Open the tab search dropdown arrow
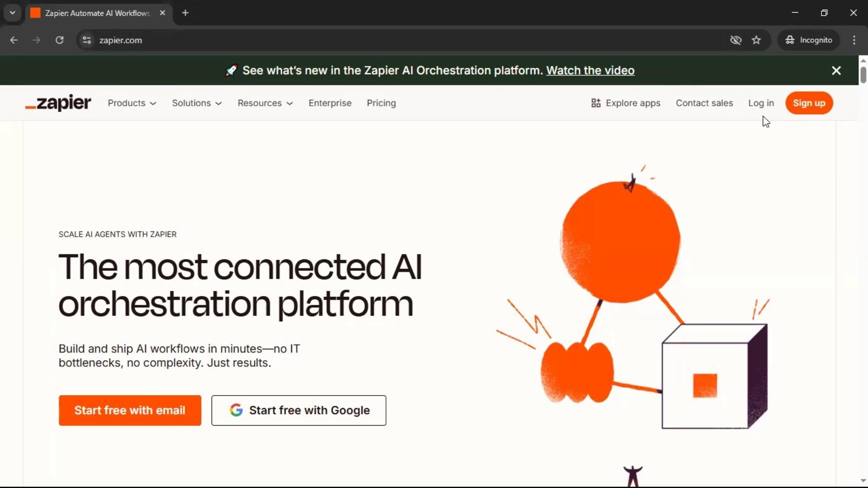The height and width of the screenshot is (488, 868). coord(13,13)
